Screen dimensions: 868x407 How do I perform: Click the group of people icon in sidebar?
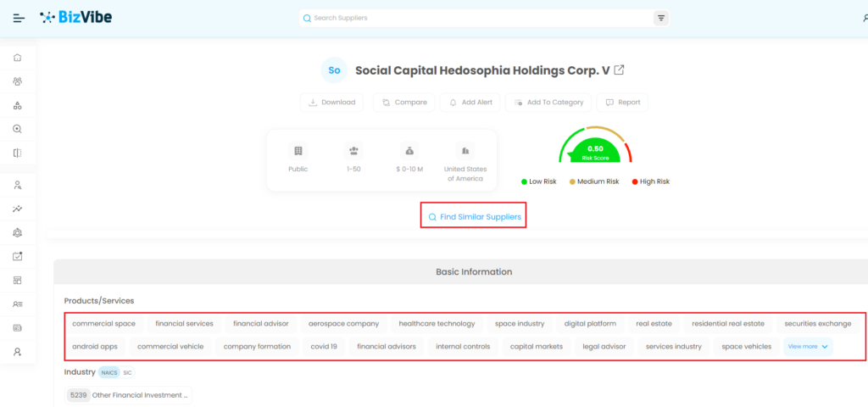pyautogui.click(x=18, y=82)
